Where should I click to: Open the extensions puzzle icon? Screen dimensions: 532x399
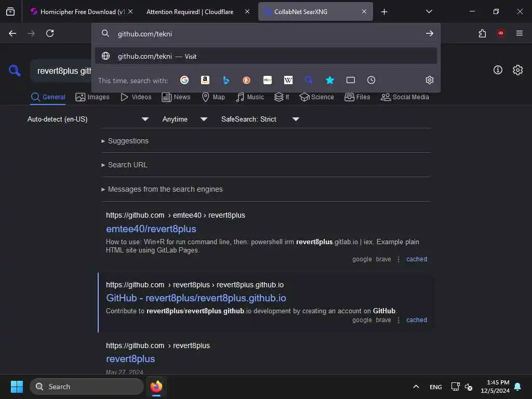pos(482,33)
